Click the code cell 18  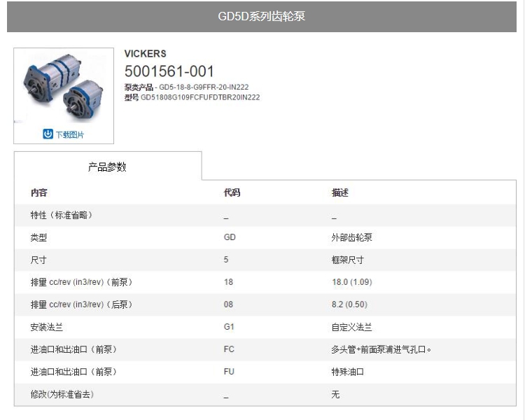coord(228,282)
